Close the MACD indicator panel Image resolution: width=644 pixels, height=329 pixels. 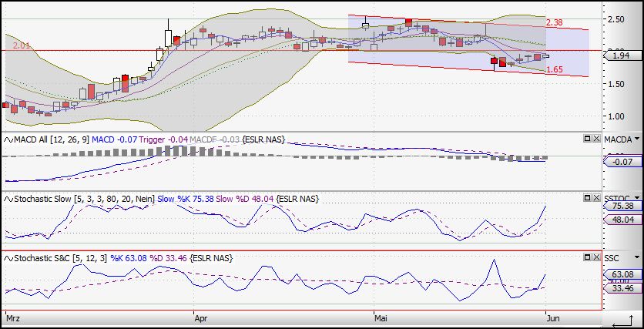pos(595,139)
